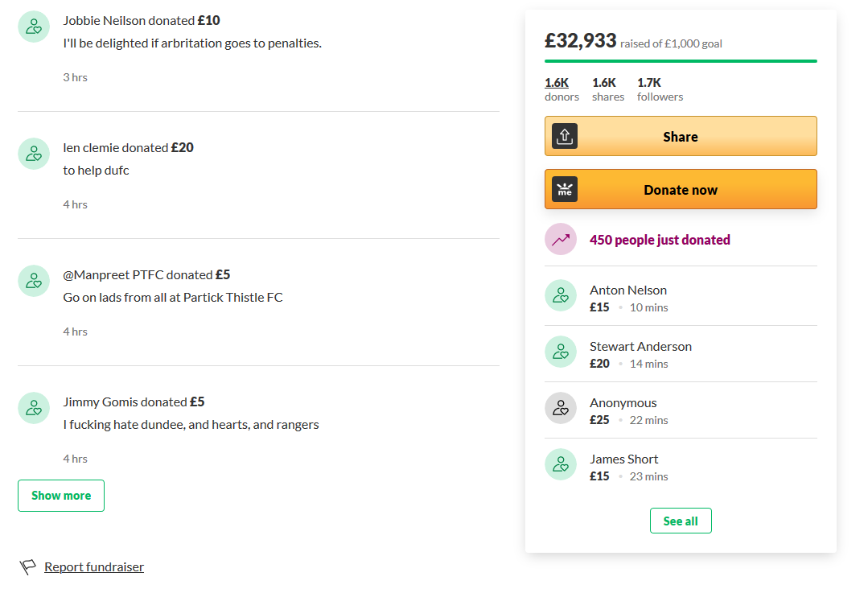Screen dimensions: 868x589
Task: Click Jobbie Neilson's donor avatar icon
Action: [x=34, y=27]
